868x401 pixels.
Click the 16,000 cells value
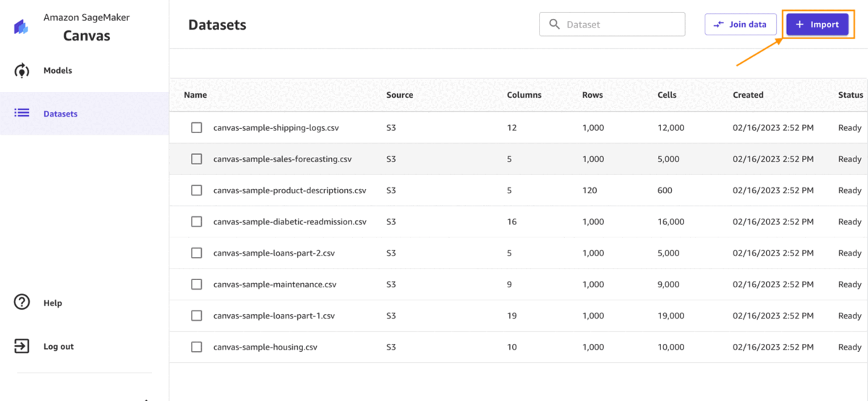(671, 221)
